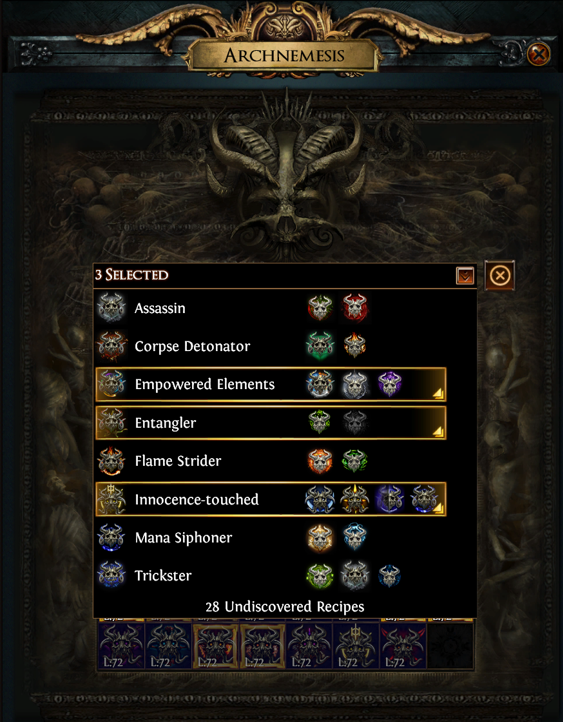Viewport: 563px width, 722px height.
Task: Click the Assassin modifier skull icon
Action: pos(111,308)
